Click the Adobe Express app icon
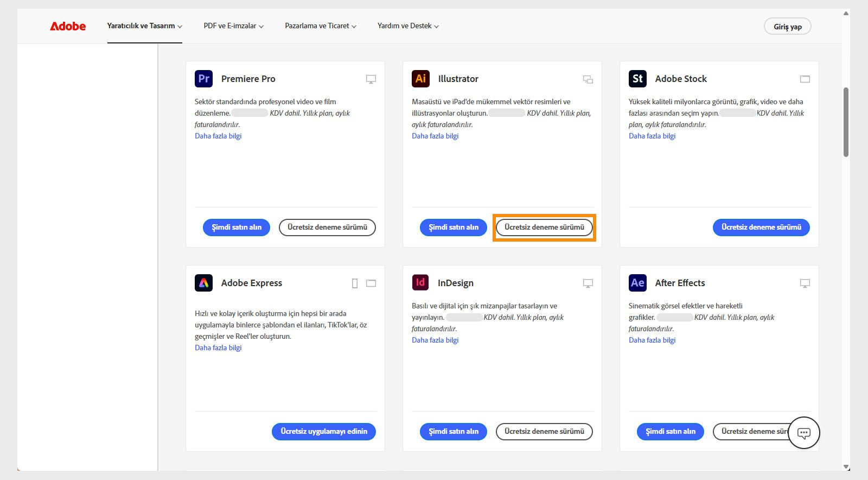Screen dimensions: 868x480 click(x=203, y=283)
